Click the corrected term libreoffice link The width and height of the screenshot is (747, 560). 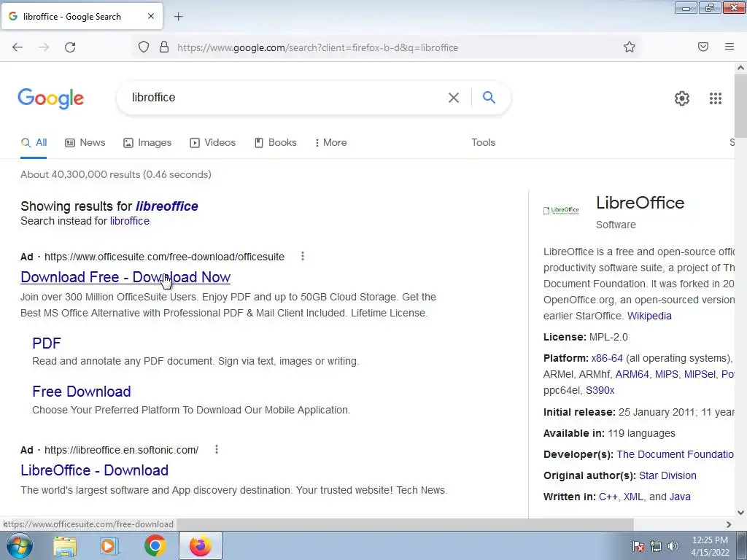coord(167,206)
